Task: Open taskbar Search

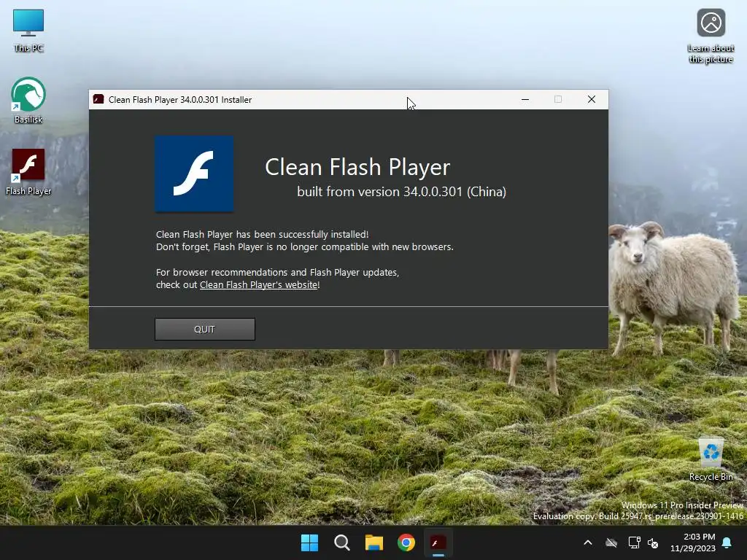Action: 342,542
